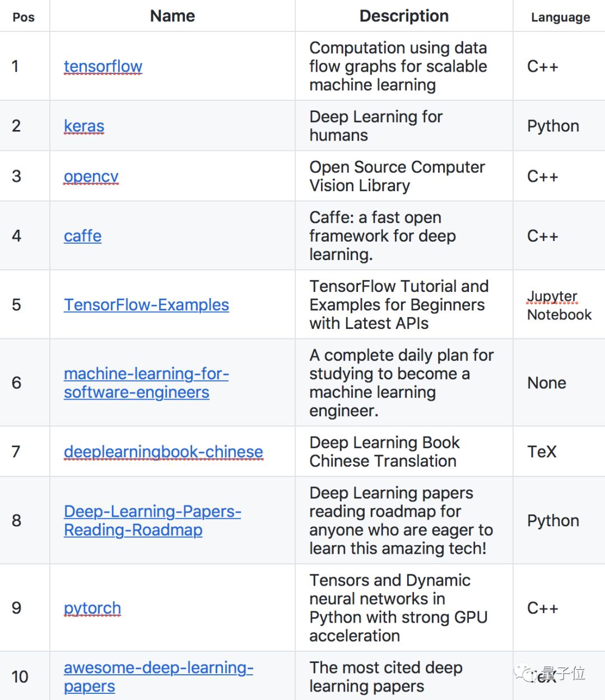Open the deeplearningbook-chinese link

tap(164, 452)
